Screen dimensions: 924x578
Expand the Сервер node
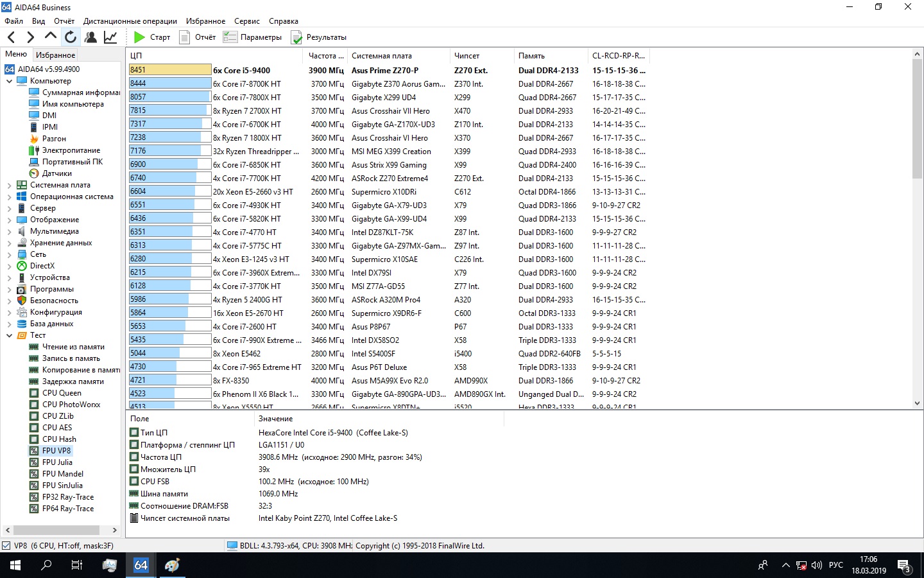[x=9, y=208]
